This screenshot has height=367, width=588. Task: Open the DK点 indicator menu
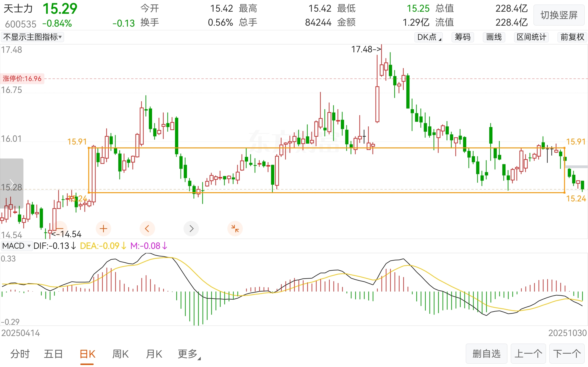point(428,37)
